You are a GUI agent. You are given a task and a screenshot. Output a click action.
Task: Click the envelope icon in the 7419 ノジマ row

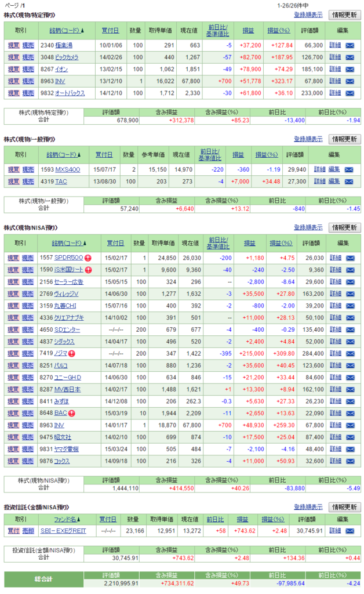(350, 354)
